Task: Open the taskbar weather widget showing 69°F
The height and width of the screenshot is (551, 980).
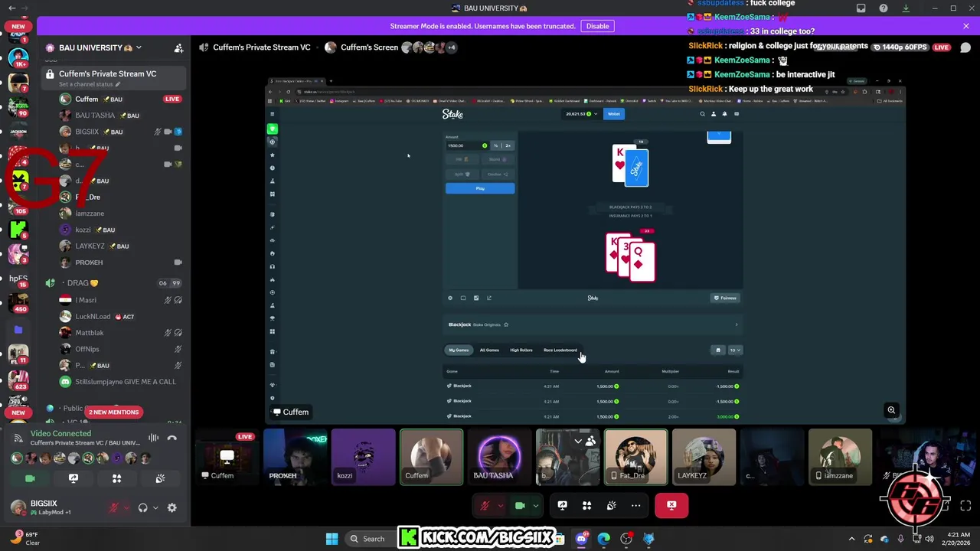Action: (26, 539)
